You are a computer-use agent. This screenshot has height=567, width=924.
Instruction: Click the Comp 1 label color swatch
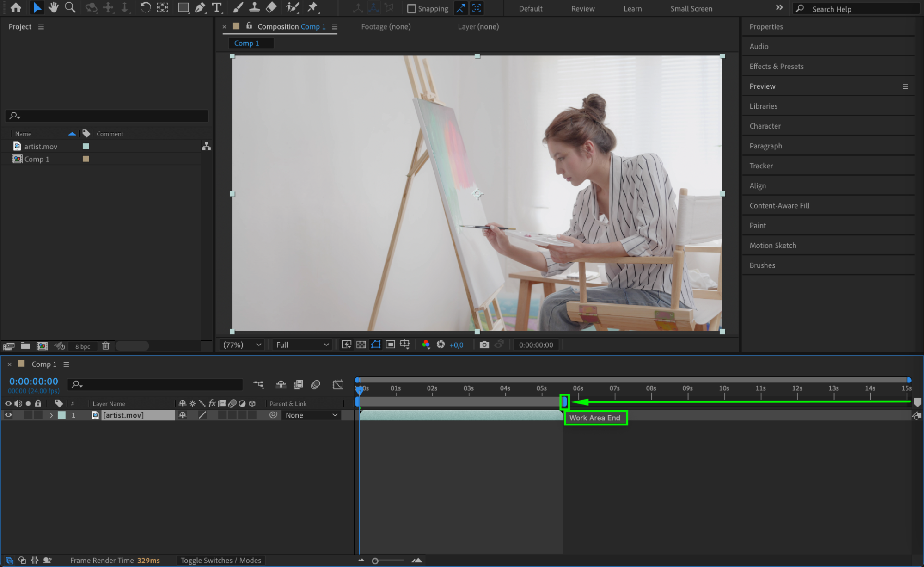click(86, 159)
